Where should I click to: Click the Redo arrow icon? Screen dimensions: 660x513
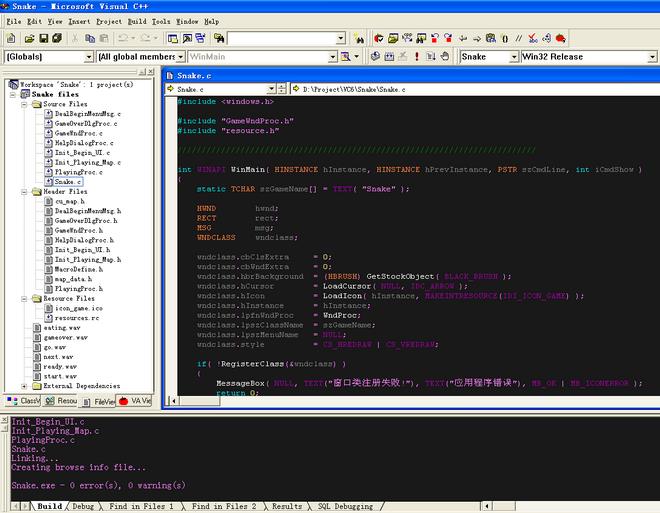(x=145, y=38)
